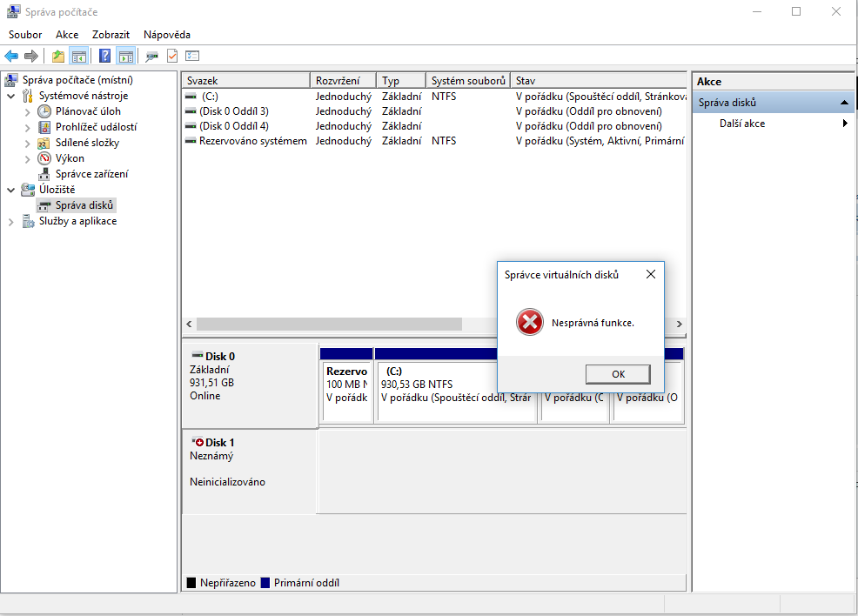The image size is (858, 616).
Task: Click the Plánovač úloh clock icon
Action: pos(44,111)
